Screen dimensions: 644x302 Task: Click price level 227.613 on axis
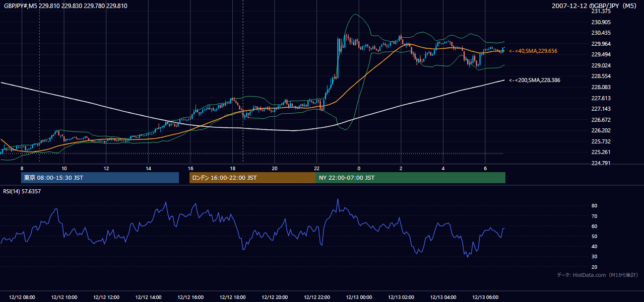pyautogui.click(x=601, y=99)
